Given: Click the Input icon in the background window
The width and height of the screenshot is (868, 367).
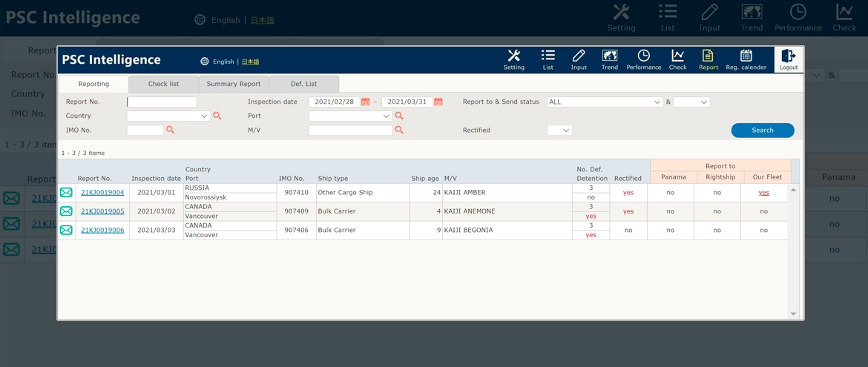Looking at the screenshot, I should click(709, 13).
